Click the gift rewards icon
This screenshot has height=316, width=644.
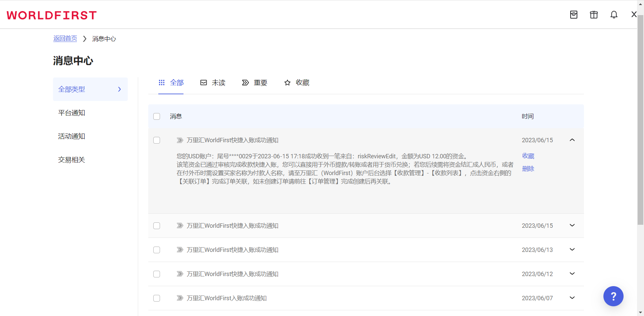[594, 15]
